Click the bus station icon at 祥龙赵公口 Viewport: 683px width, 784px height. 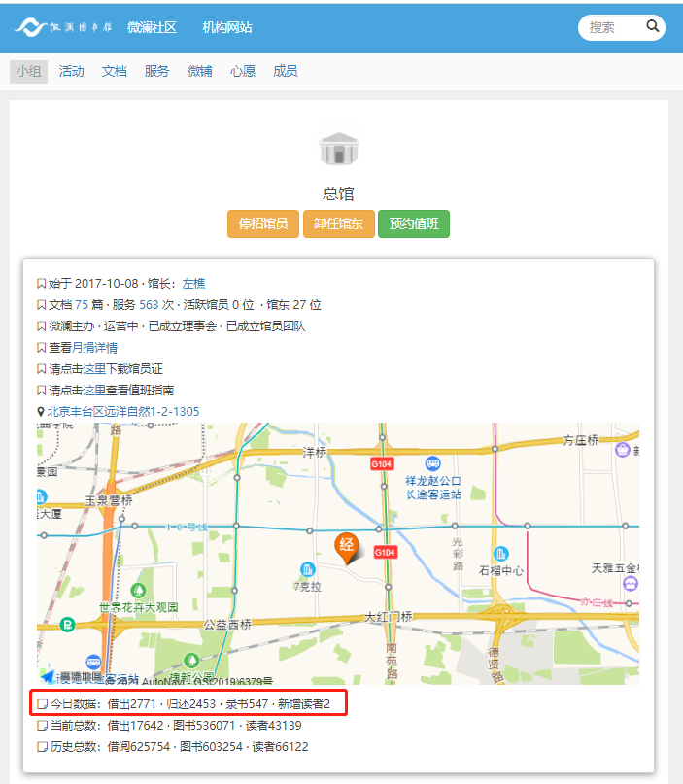(432, 464)
